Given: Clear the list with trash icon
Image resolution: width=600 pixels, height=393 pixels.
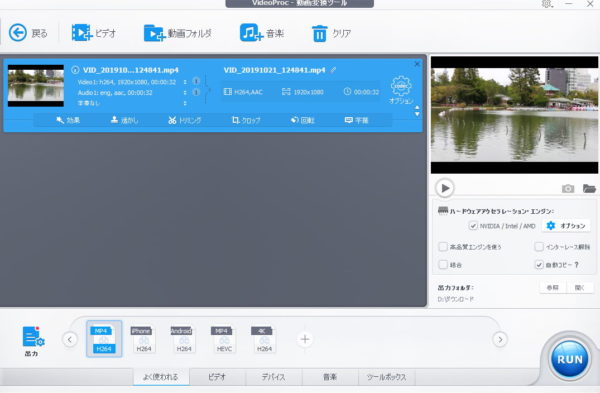Looking at the screenshot, I should click(x=320, y=33).
